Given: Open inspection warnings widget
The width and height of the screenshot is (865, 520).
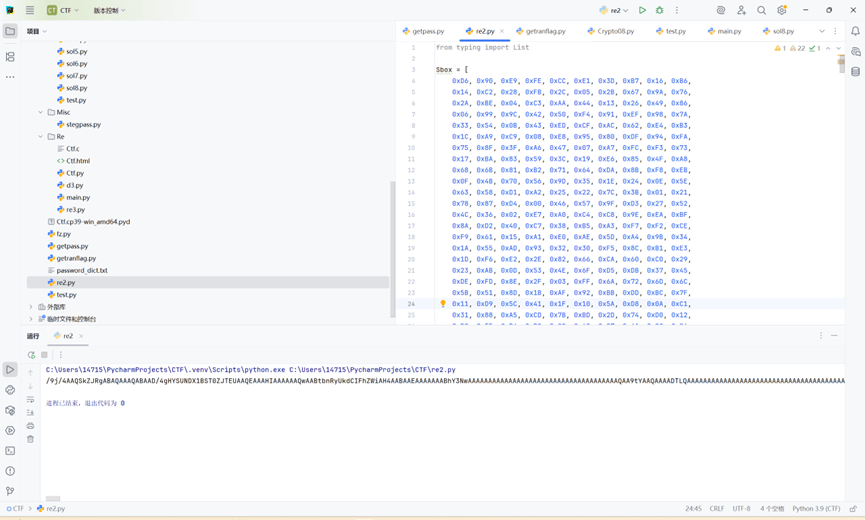Looking at the screenshot, I should click(x=798, y=49).
